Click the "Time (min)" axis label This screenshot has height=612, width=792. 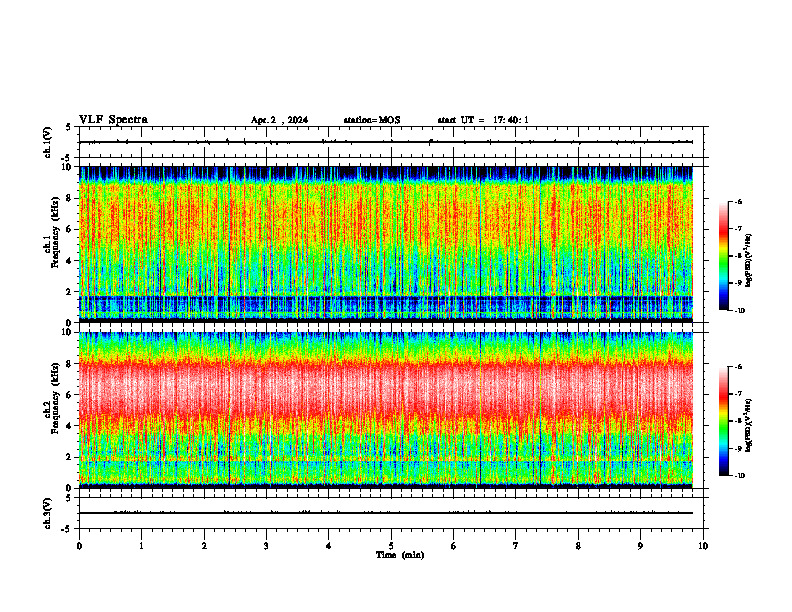[x=400, y=555]
